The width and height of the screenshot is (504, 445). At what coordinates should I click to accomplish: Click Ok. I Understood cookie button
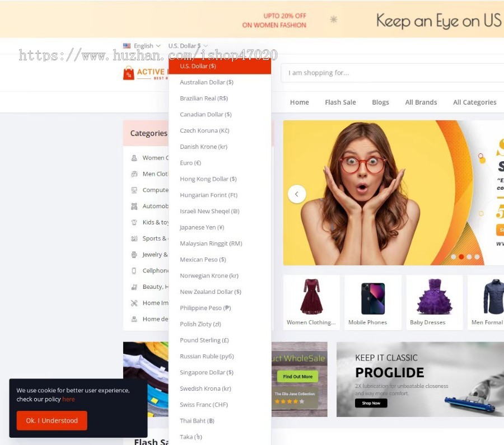(x=52, y=420)
